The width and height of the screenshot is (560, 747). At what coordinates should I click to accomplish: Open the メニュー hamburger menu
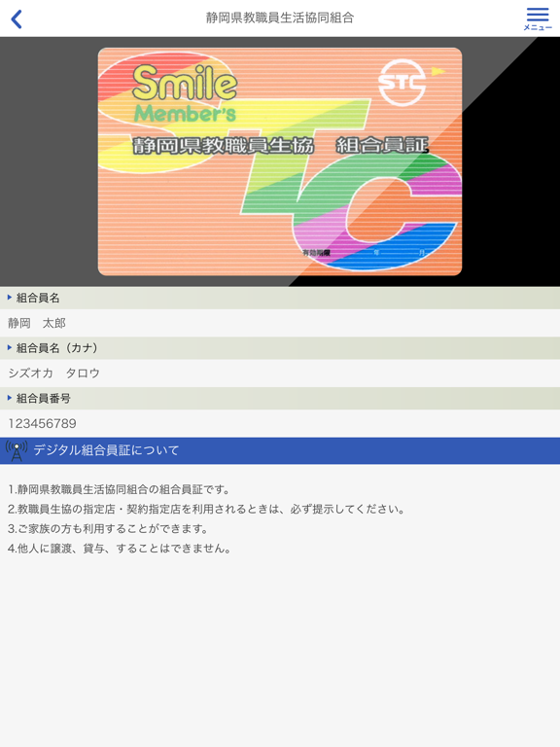538,19
